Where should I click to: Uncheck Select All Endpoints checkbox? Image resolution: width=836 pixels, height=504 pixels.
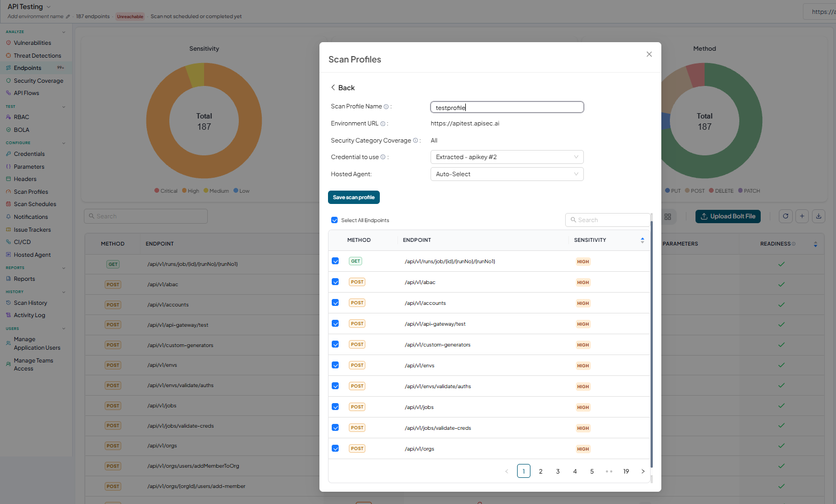pos(334,220)
